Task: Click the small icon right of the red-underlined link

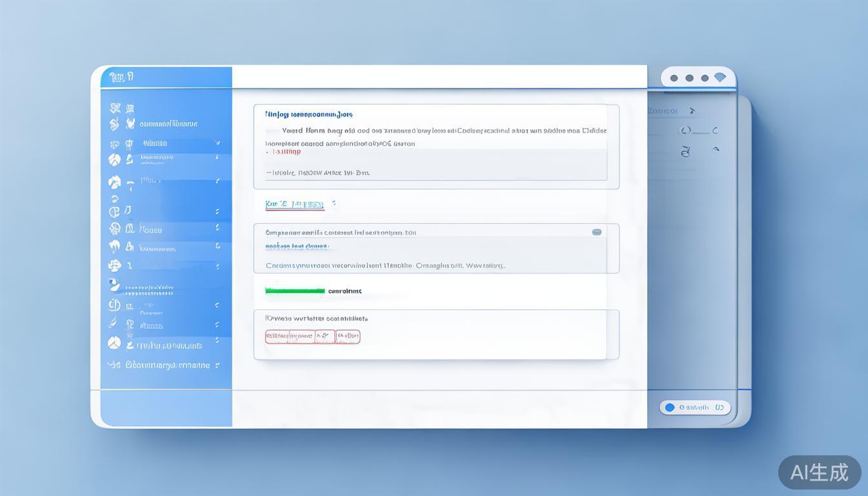Action: click(333, 203)
